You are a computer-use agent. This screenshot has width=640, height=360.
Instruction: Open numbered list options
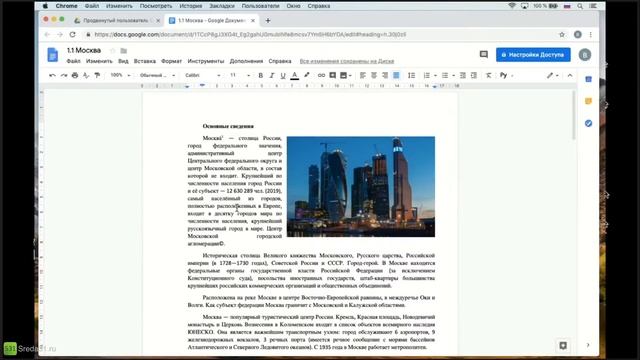pyautogui.click(x=429, y=76)
